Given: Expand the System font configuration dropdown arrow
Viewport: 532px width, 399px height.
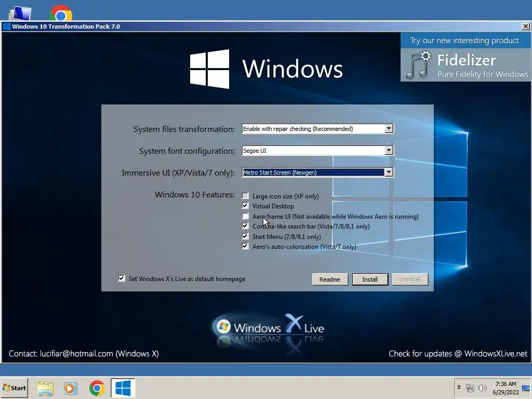Looking at the screenshot, I should [x=389, y=150].
